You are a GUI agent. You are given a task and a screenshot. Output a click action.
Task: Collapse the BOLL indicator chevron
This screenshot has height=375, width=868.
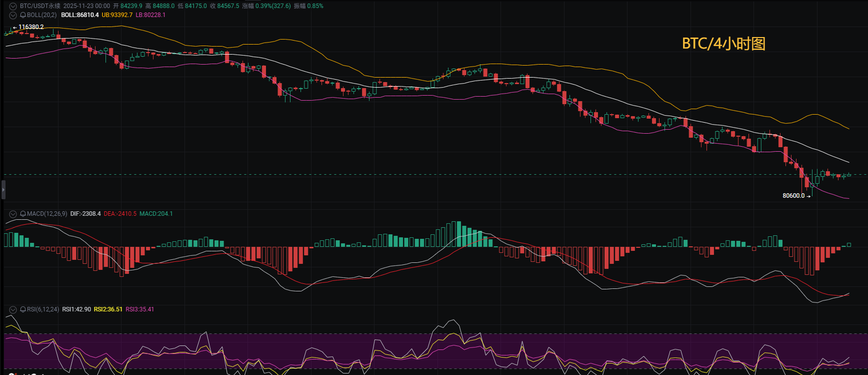click(x=13, y=16)
